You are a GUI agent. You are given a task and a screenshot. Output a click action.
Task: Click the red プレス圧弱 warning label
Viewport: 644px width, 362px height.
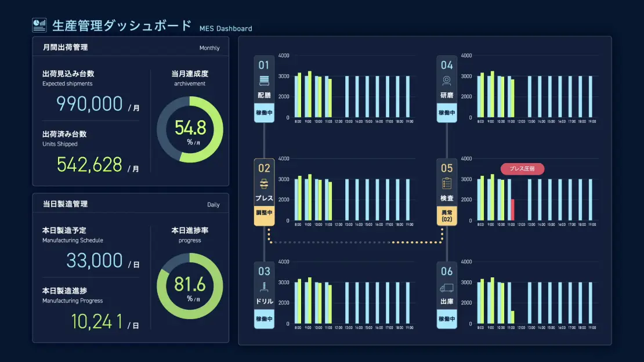pyautogui.click(x=522, y=169)
